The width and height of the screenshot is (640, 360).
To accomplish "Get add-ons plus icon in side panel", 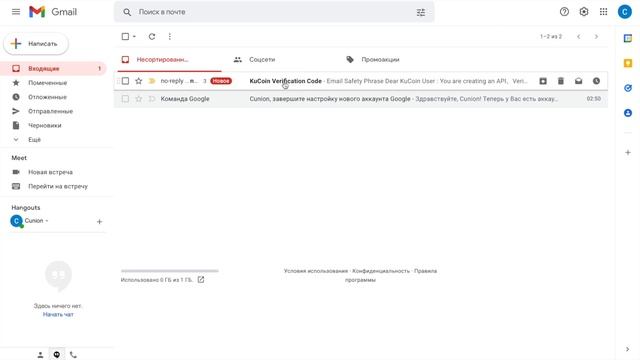I will [x=628, y=152].
